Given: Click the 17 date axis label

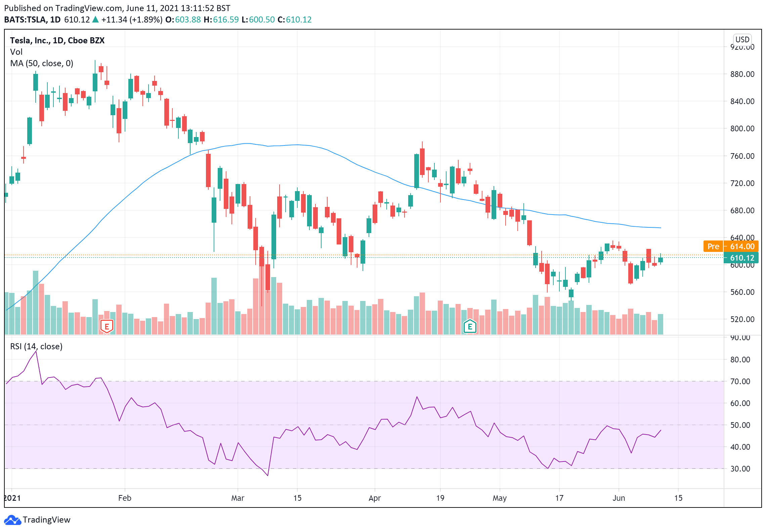Looking at the screenshot, I should click(x=559, y=498).
